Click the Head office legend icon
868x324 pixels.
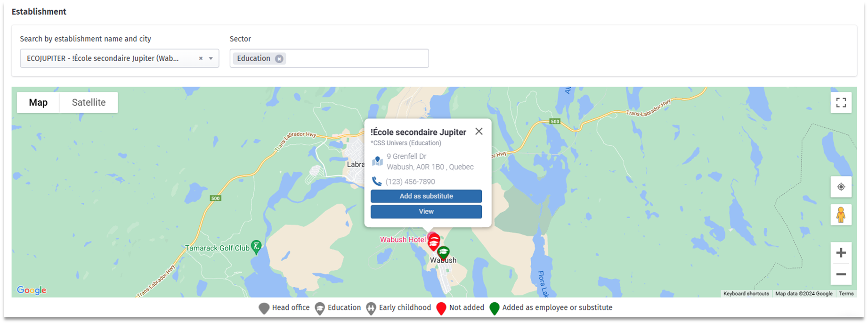(x=264, y=308)
